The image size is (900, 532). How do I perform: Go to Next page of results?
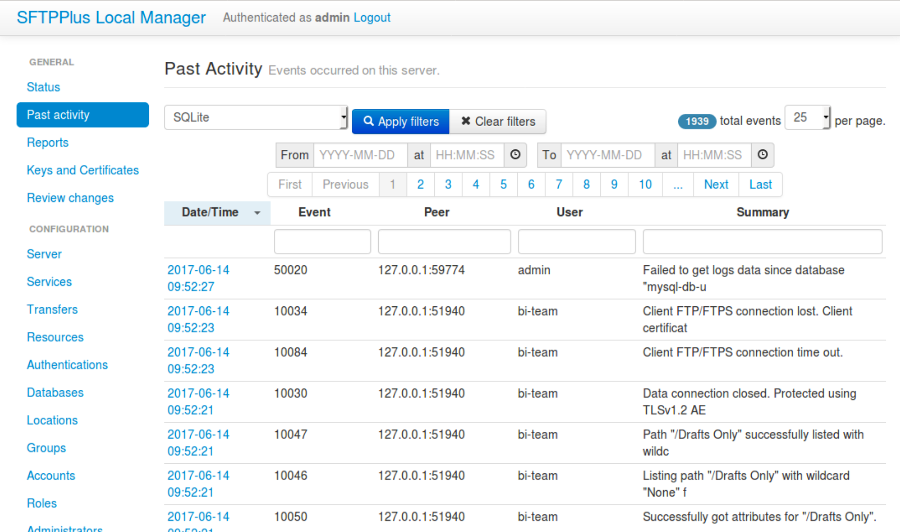point(716,184)
